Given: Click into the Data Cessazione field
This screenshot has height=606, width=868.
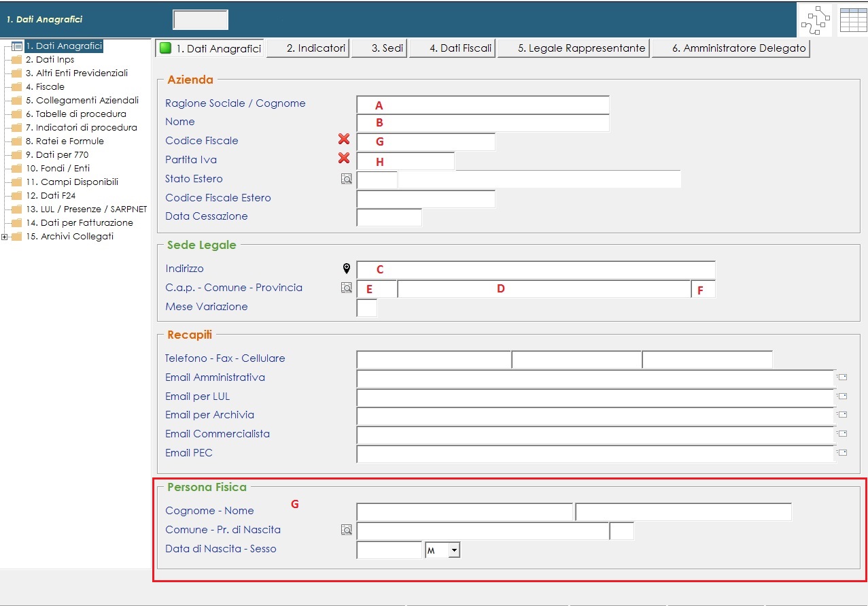Looking at the screenshot, I should point(389,217).
